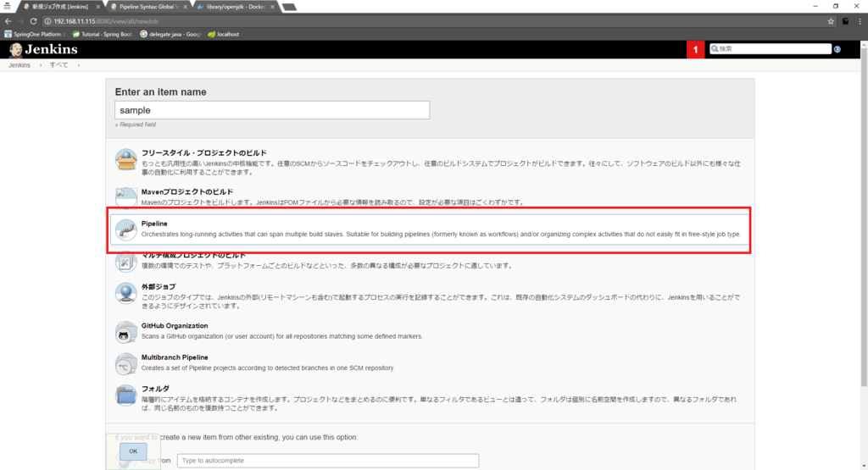Switch to Pipeline Syntax browser tab
868x470 pixels.
[147, 6]
